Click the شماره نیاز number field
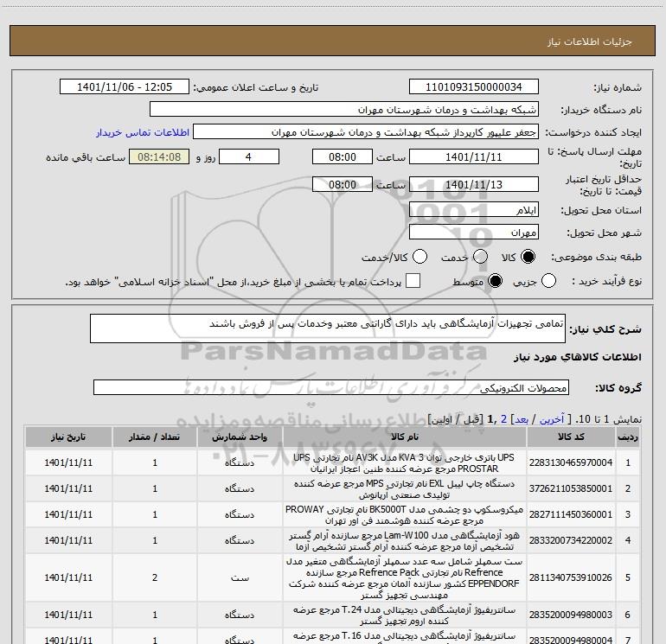Viewport: 666px width, 644px height. coord(474,87)
